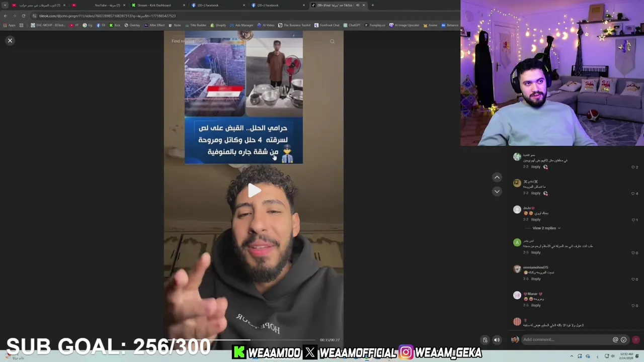Image resolution: width=644 pixels, height=362 pixels.
Task: Close the Kick Dashboard tab
Action: tap(184, 5)
